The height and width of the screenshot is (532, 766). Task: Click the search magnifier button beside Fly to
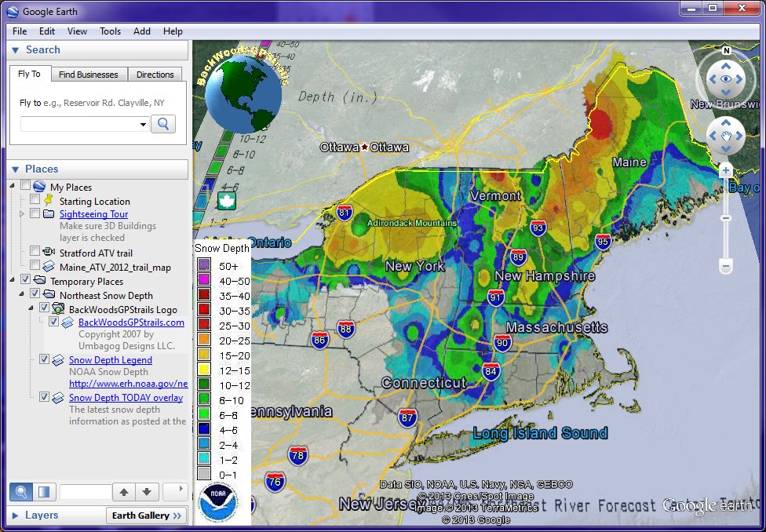pos(163,124)
